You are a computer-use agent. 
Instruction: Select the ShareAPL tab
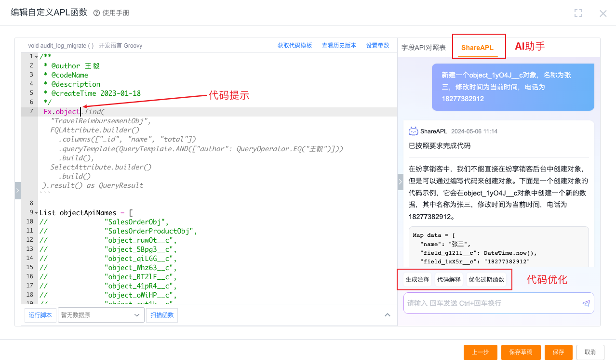tap(477, 48)
